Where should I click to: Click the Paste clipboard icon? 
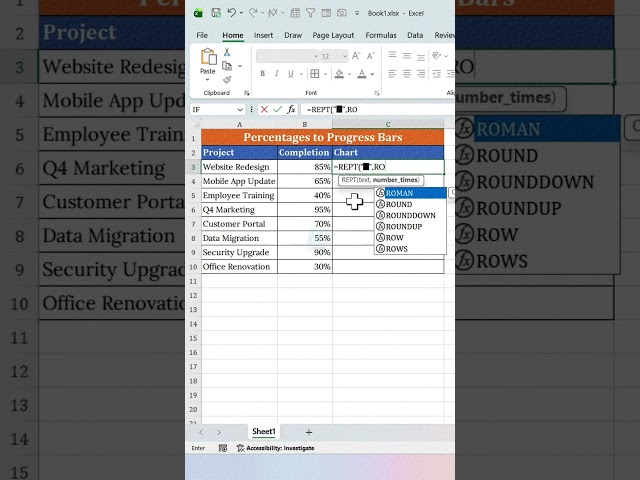click(x=209, y=57)
